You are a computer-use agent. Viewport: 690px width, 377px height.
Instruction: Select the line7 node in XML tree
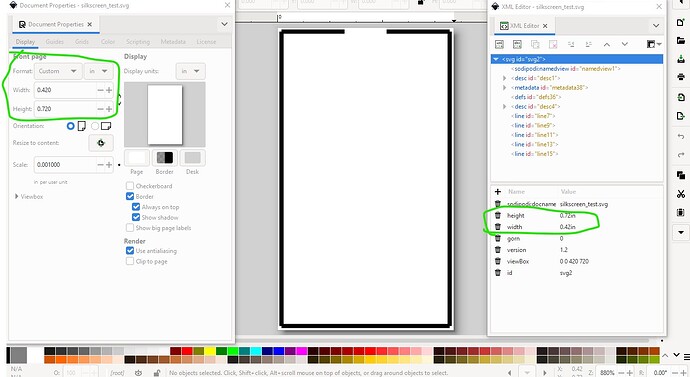[x=535, y=116]
